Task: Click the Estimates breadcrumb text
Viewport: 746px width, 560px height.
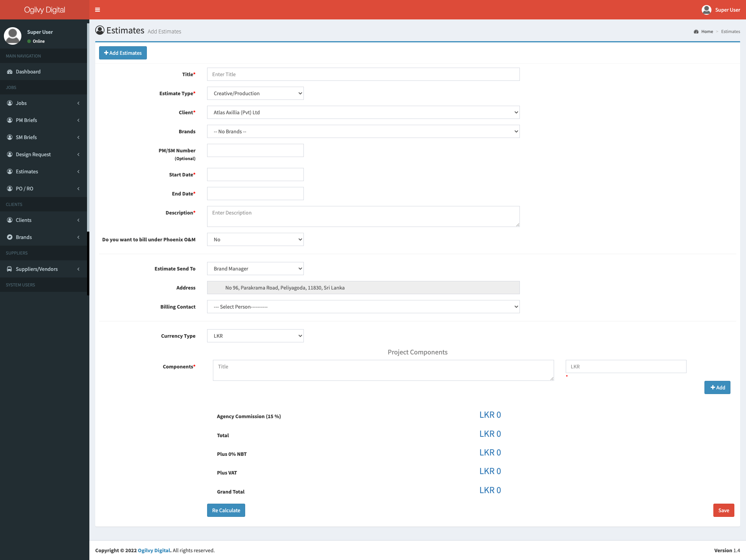Action: [730, 31]
